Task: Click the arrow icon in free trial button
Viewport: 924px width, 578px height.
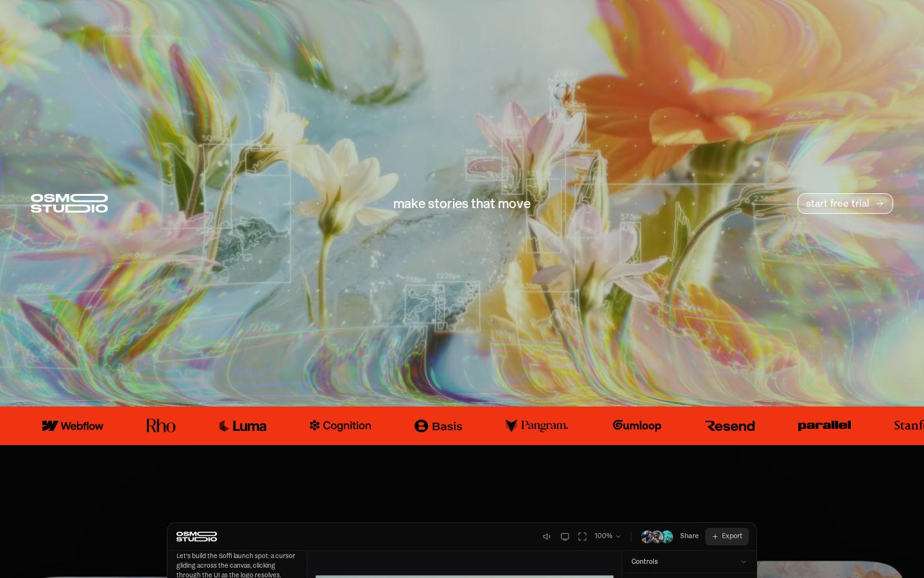Action: coord(880,204)
